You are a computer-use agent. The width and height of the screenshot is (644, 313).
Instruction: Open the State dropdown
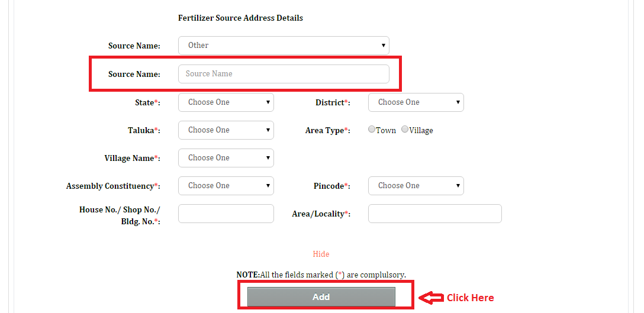pos(226,102)
